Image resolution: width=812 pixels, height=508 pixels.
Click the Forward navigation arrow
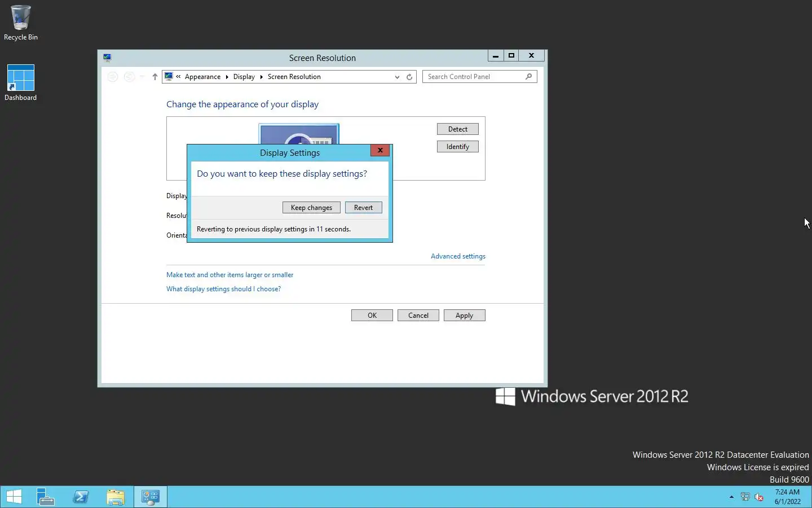(129, 77)
